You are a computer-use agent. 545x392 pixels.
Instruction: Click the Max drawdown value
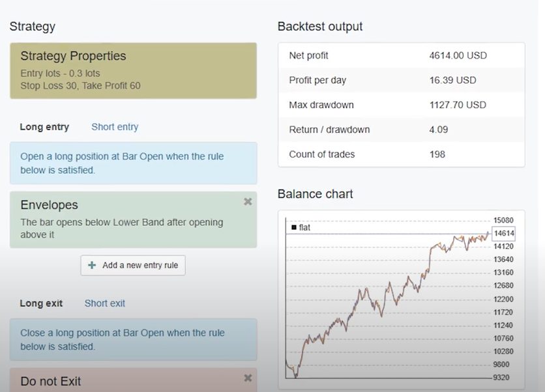[458, 105]
